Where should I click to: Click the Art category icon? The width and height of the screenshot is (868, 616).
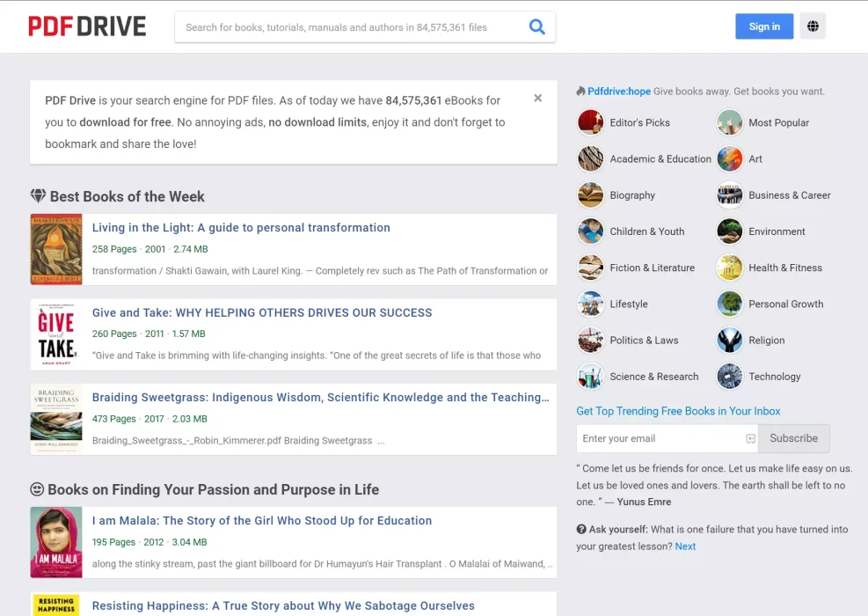click(x=730, y=159)
